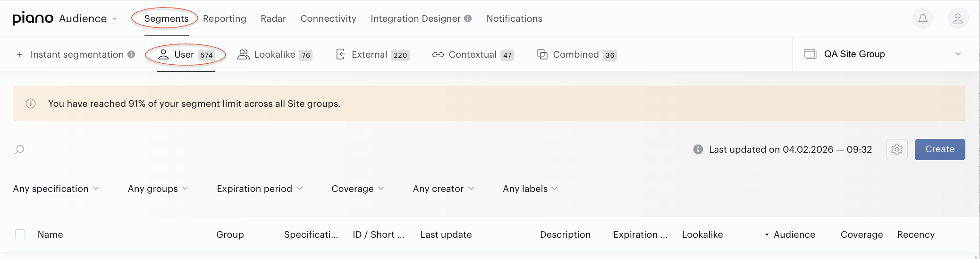
Task: Click the plus icon for Instant segmentation
Action: (x=20, y=54)
